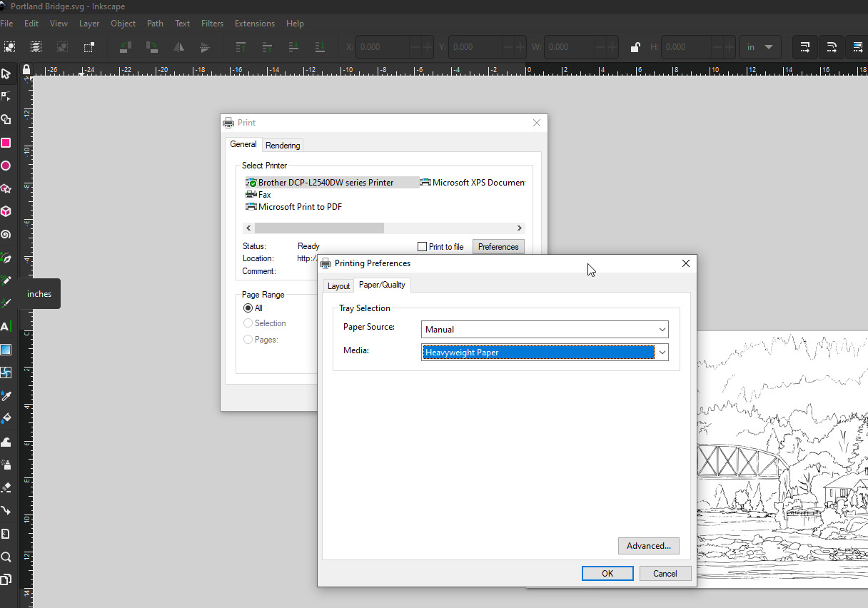Open the Extensions menu

[254, 24]
